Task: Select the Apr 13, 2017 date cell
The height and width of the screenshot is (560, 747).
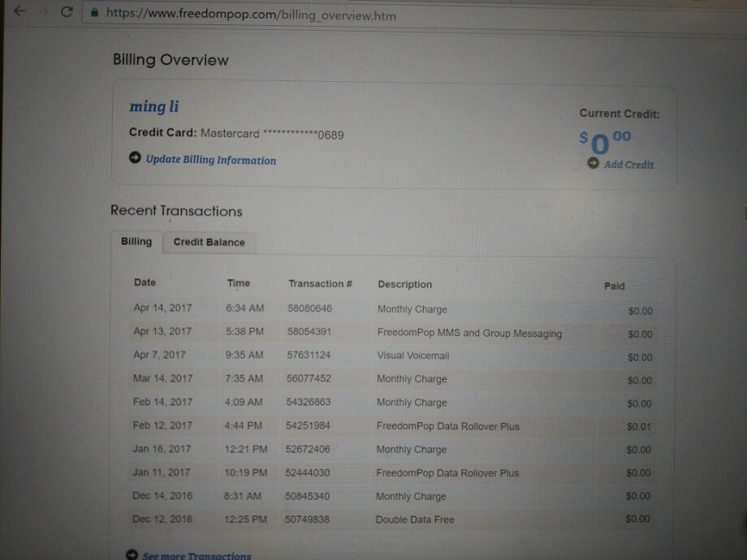Action: [x=162, y=331]
